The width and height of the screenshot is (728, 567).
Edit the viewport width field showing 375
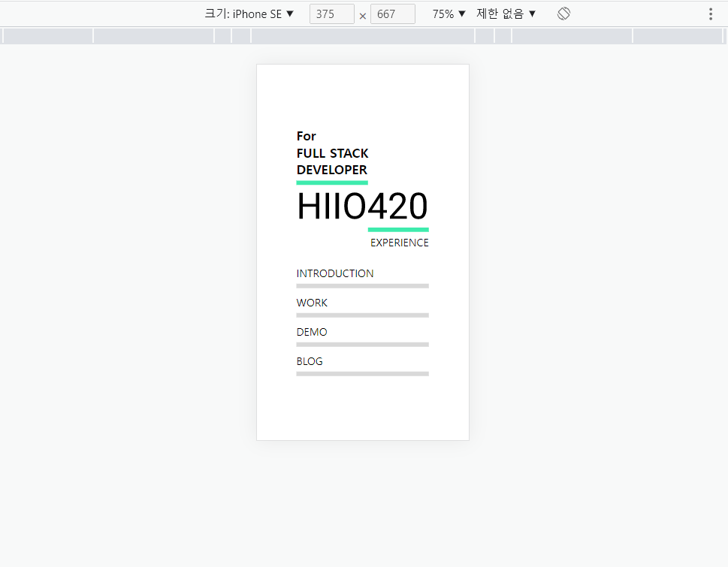point(331,14)
